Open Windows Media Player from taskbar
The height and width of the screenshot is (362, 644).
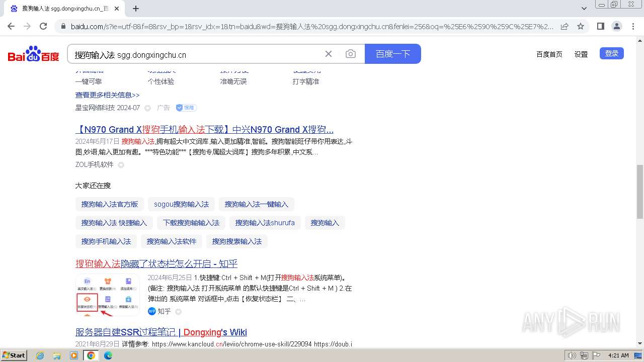point(74,355)
